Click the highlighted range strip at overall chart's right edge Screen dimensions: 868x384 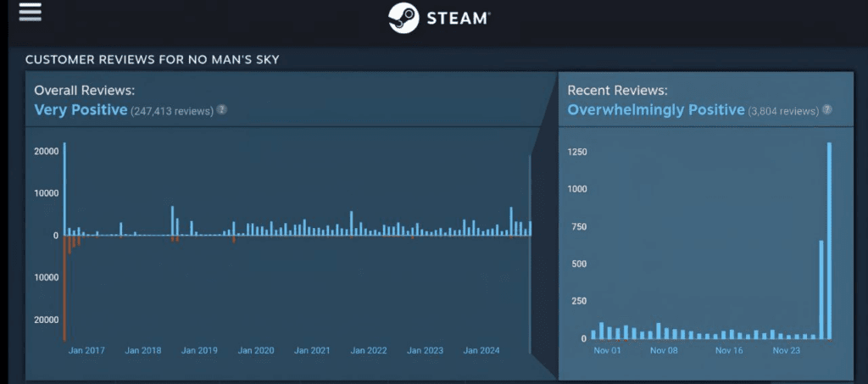coord(531,253)
